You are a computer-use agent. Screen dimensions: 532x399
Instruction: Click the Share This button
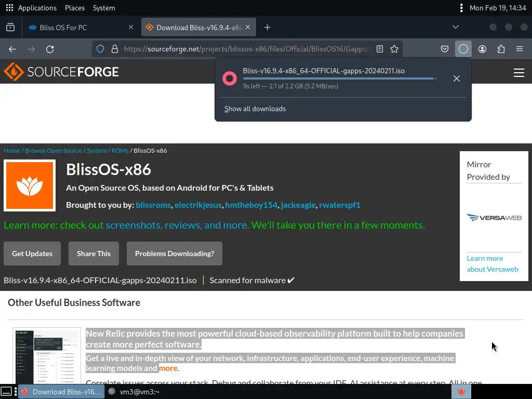click(x=94, y=254)
